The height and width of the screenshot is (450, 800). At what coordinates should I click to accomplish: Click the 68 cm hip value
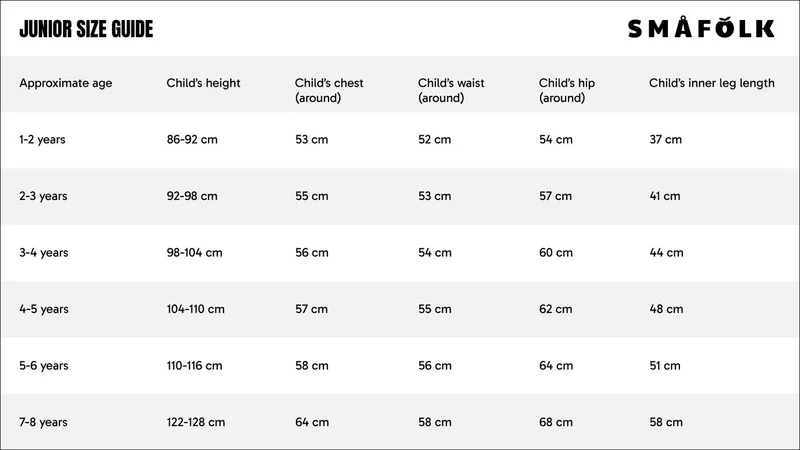click(x=555, y=422)
